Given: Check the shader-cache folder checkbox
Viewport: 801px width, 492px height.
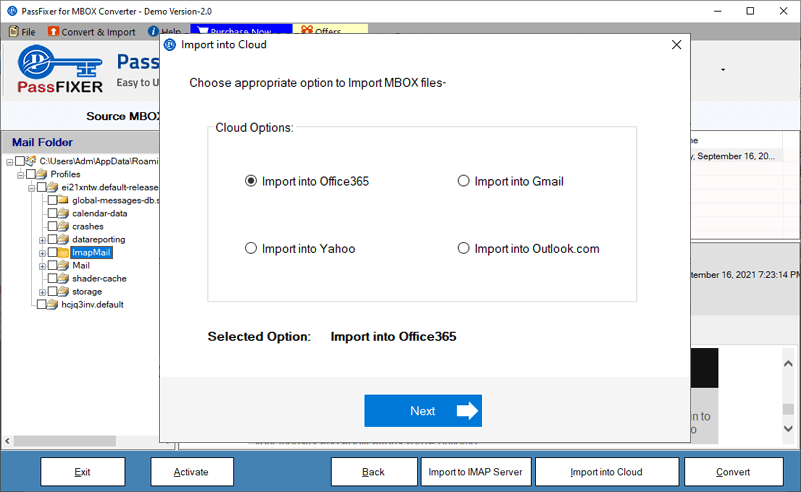Looking at the screenshot, I should [x=52, y=278].
